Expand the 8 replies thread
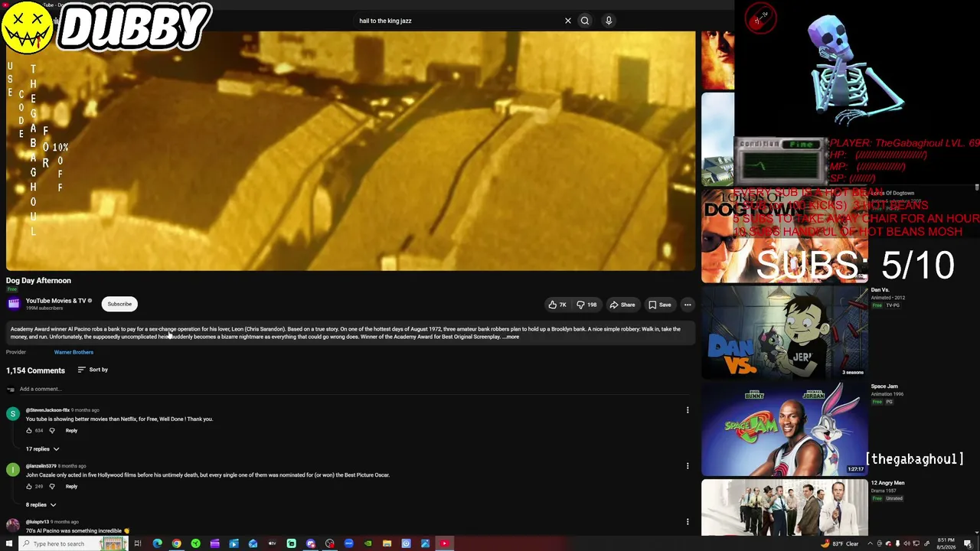This screenshot has width=980, height=551. [41, 505]
